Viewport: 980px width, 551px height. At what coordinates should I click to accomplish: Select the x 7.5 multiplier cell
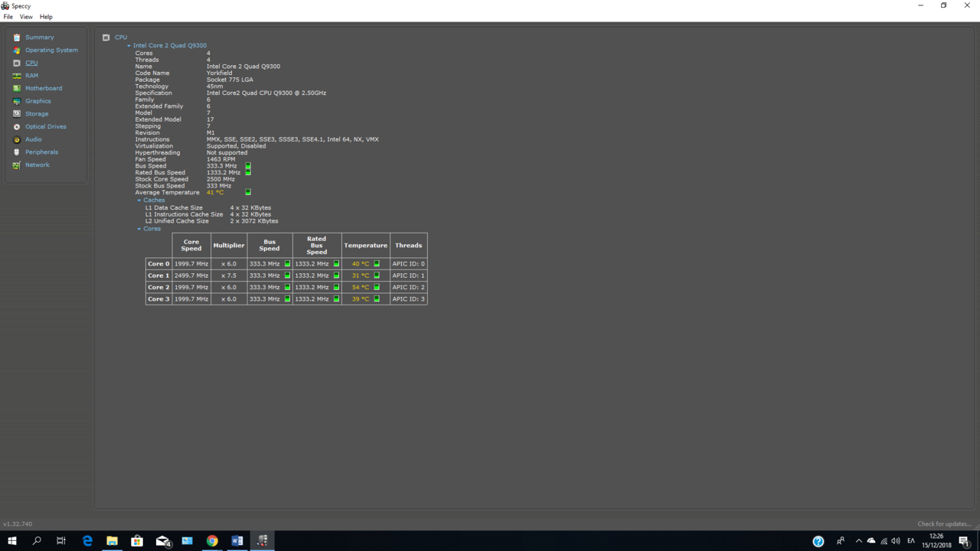[229, 275]
